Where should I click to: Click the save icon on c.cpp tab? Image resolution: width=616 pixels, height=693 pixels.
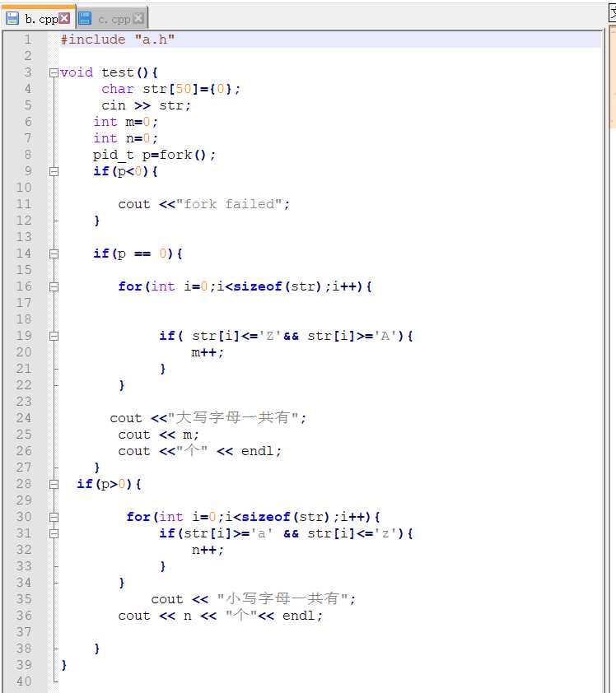(x=85, y=18)
